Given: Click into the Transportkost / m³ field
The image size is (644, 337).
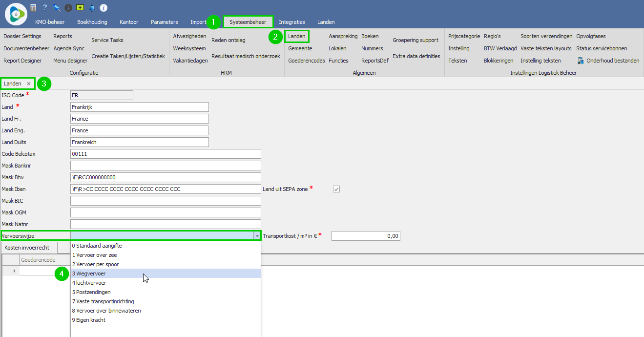Looking at the screenshot, I should click(365, 236).
